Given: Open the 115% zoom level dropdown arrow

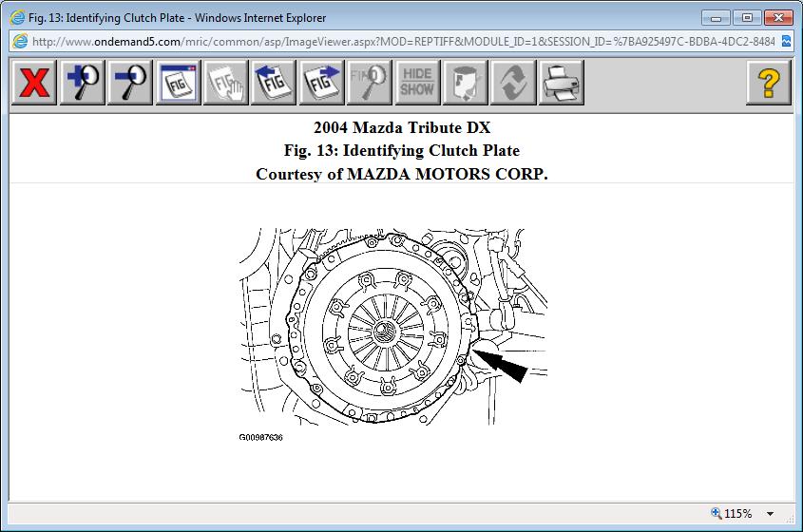Looking at the screenshot, I should (770, 514).
